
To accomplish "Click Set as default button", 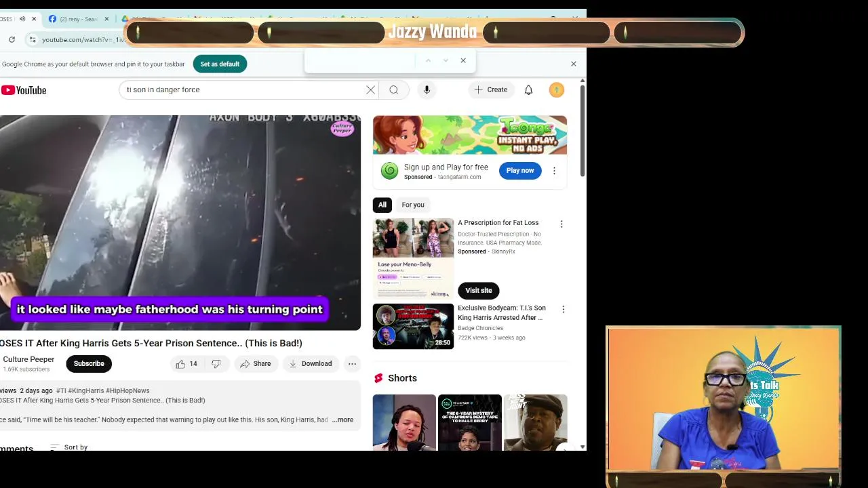I will 220,64.
